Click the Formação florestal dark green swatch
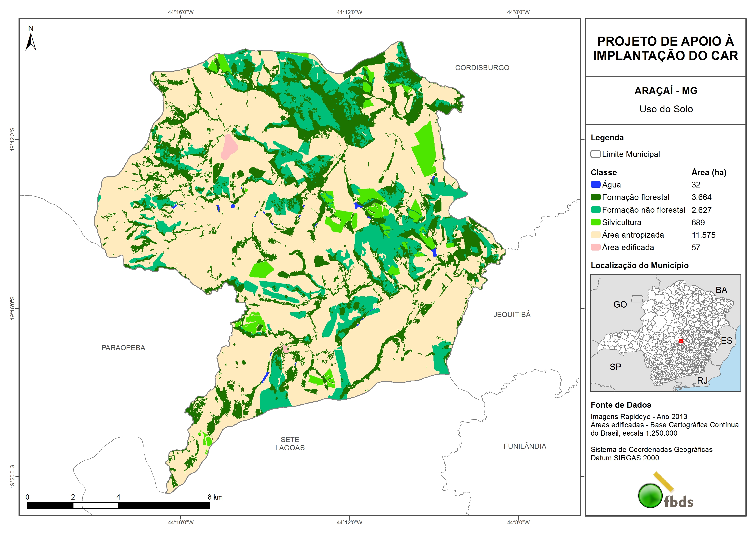 595,197
